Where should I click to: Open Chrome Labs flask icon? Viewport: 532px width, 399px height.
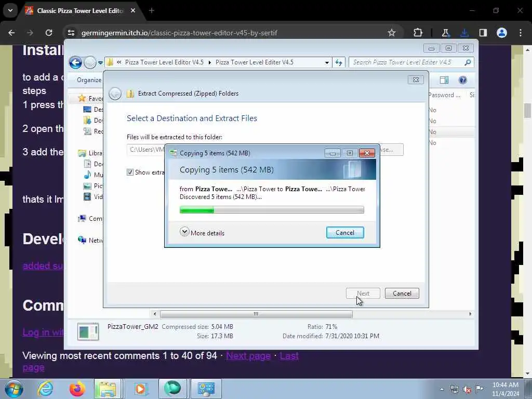point(445,33)
